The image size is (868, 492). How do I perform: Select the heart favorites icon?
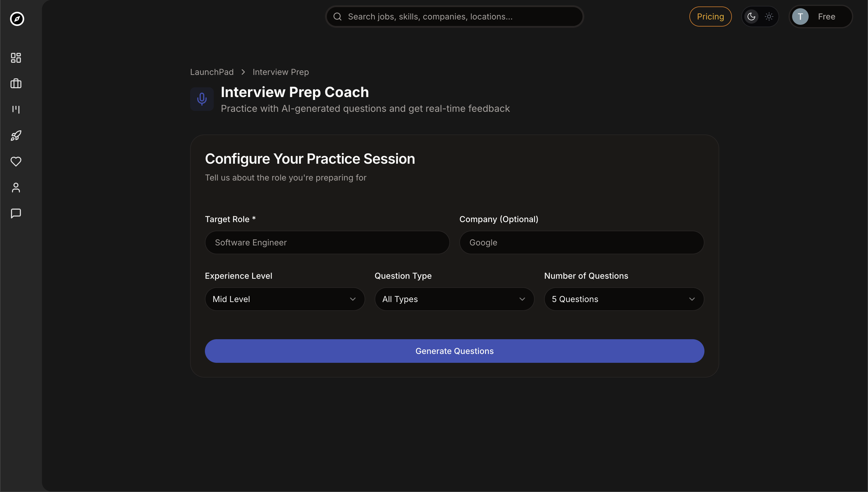click(x=16, y=162)
